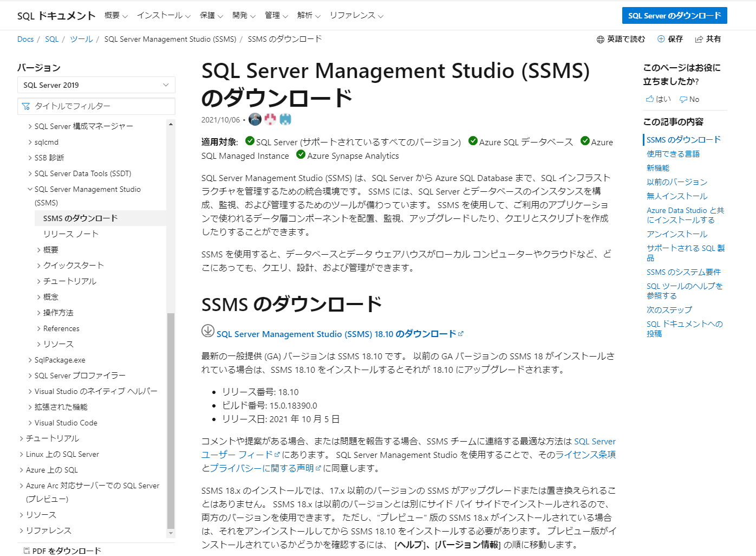
Task: Click the 共有 share icon
Action: (699, 39)
